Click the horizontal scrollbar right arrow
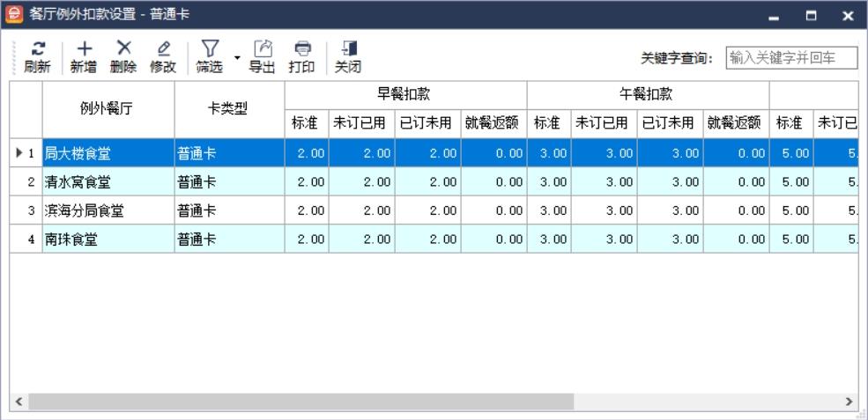 [849, 402]
